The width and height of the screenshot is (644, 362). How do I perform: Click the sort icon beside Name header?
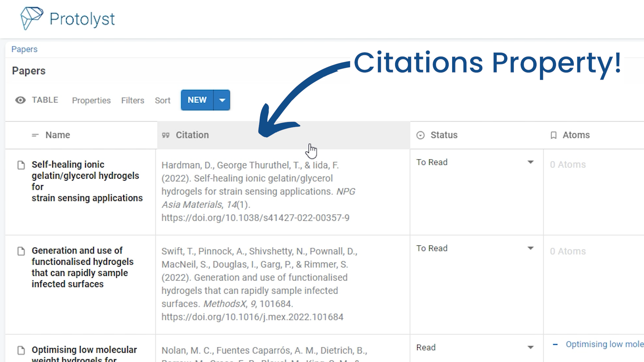point(35,135)
